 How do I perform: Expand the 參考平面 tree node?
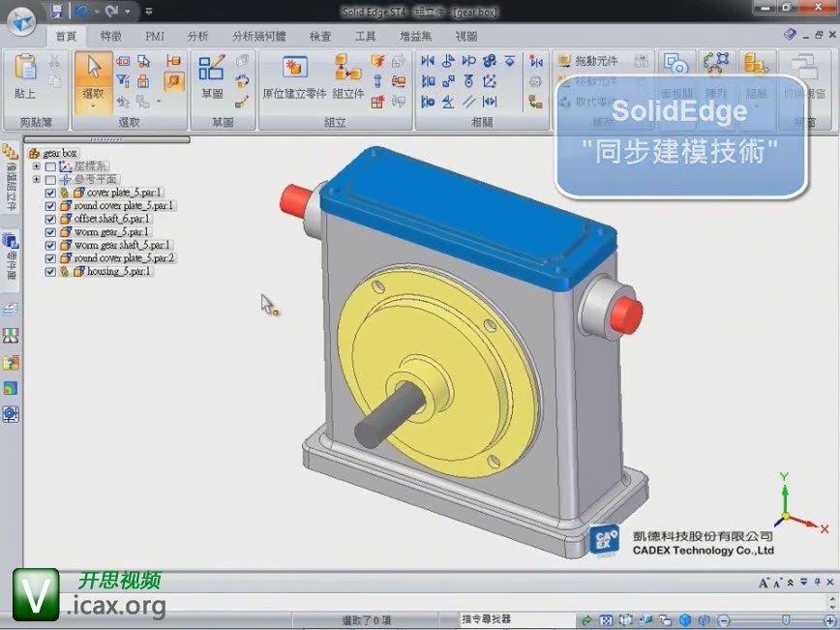[37, 179]
